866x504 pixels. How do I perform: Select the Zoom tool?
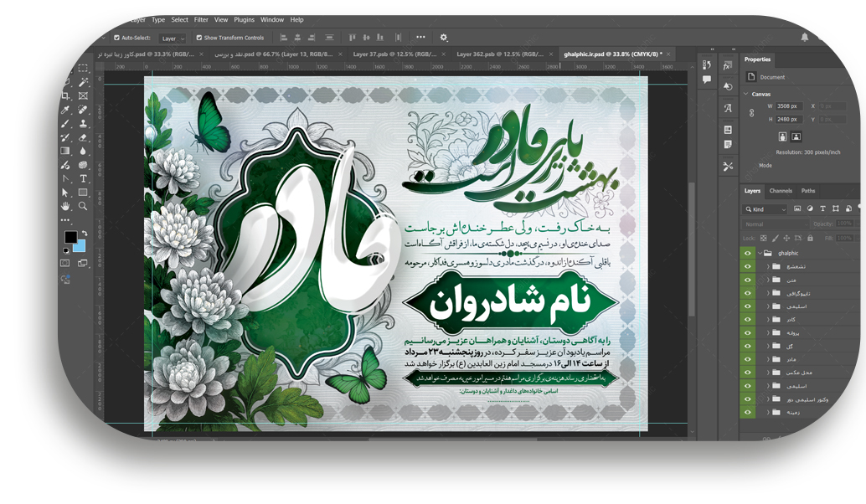pyautogui.click(x=83, y=206)
